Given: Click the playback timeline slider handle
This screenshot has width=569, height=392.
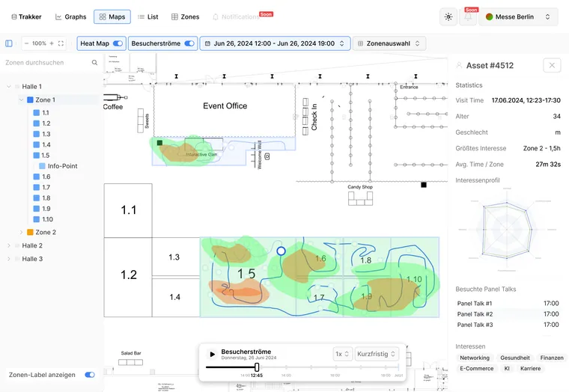Looking at the screenshot, I should click(257, 367).
